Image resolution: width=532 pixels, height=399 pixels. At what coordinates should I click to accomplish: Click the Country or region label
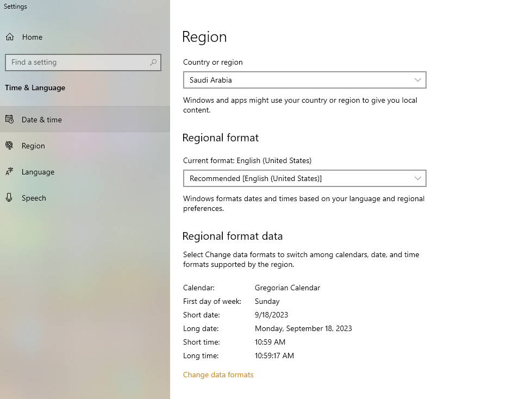212,62
